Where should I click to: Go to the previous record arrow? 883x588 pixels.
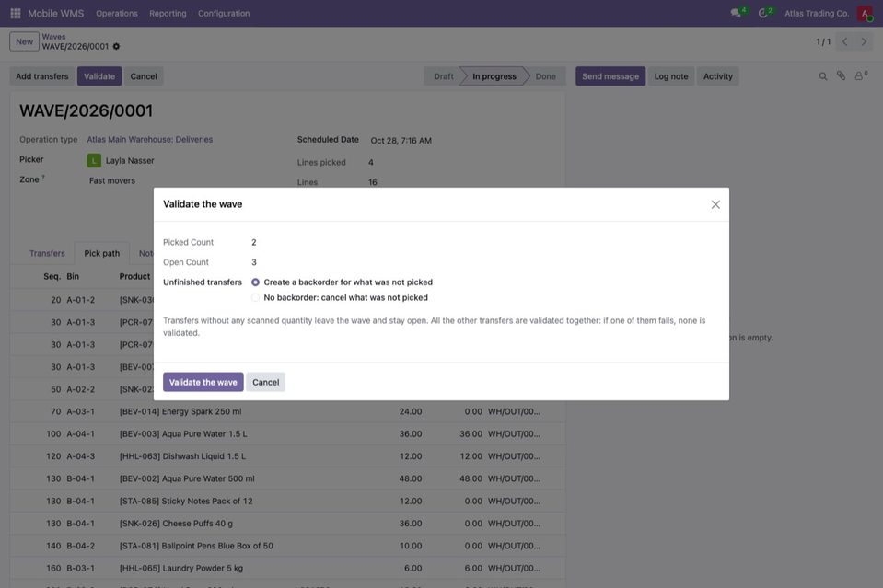(844, 41)
